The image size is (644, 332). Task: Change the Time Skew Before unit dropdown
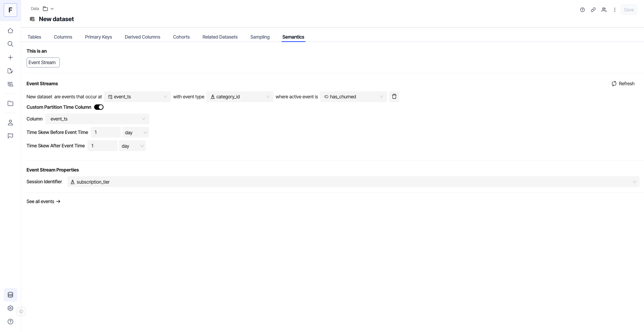pyautogui.click(x=136, y=132)
